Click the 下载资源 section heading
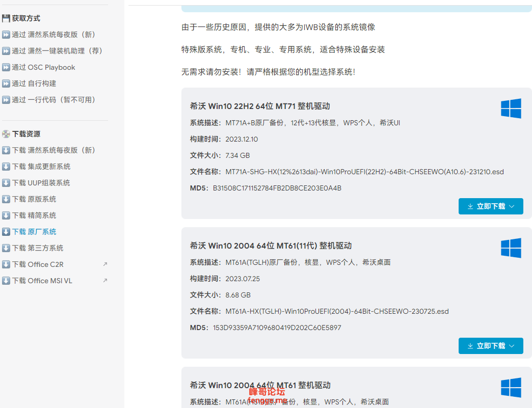The height and width of the screenshot is (408, 532). coord(26,134)
